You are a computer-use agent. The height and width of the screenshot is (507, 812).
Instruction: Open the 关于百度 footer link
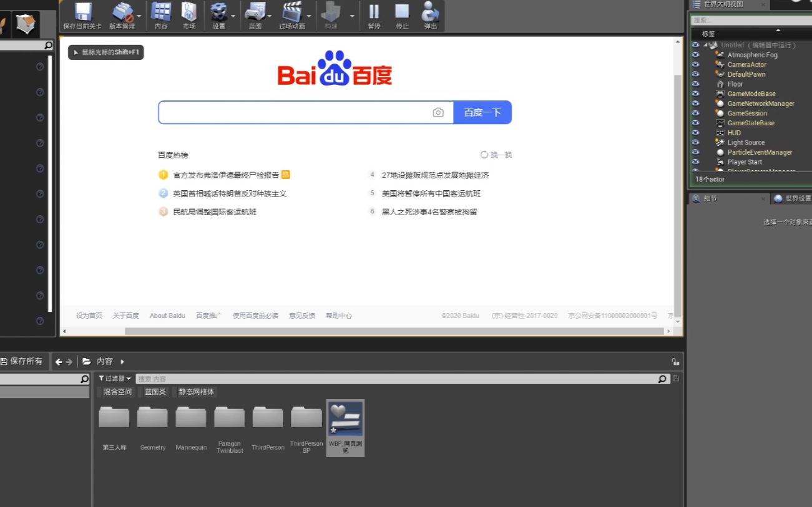(x=125, y=316)
